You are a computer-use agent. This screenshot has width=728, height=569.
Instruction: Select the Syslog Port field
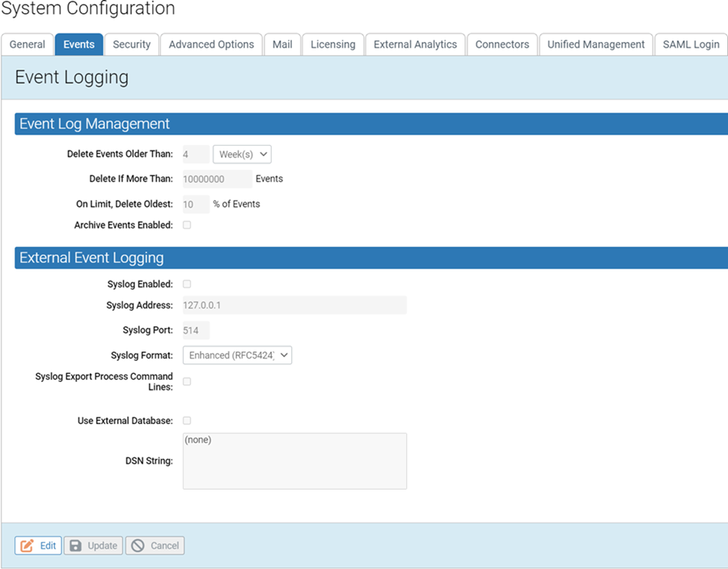[x=194, y=330]
